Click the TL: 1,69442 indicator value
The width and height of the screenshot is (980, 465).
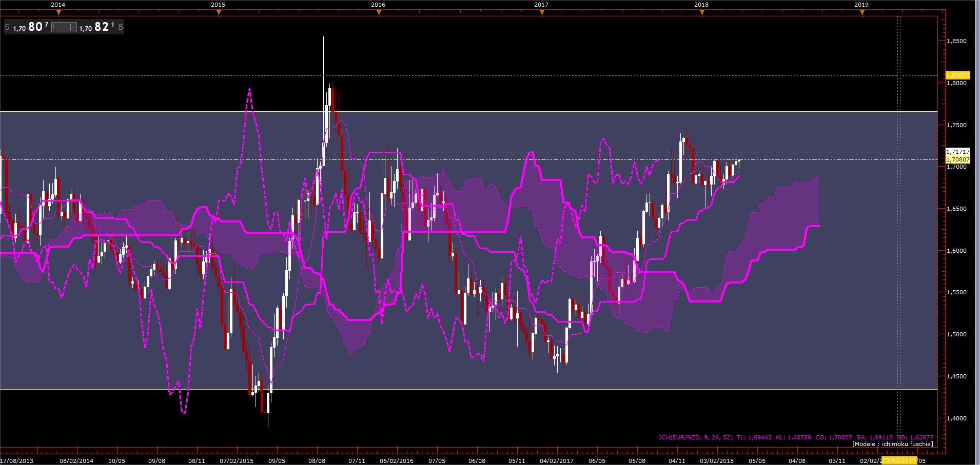click(x=754, y=438)
